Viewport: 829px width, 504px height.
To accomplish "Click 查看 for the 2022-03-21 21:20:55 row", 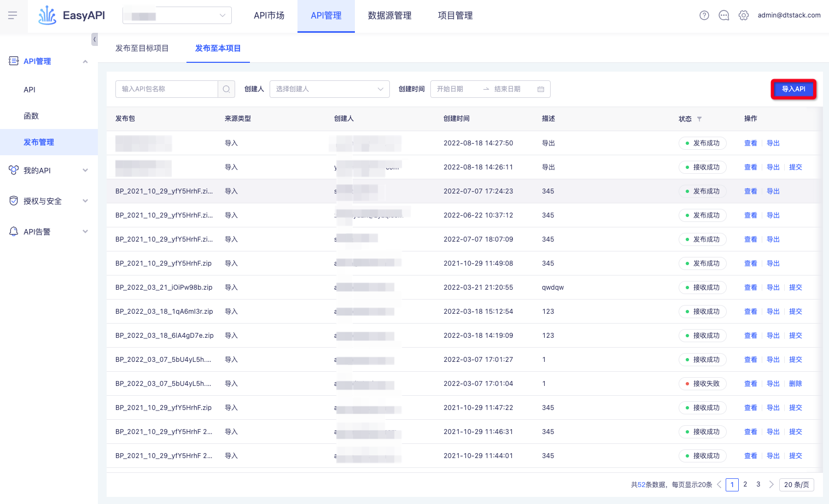I will click(x=751, y=288).
